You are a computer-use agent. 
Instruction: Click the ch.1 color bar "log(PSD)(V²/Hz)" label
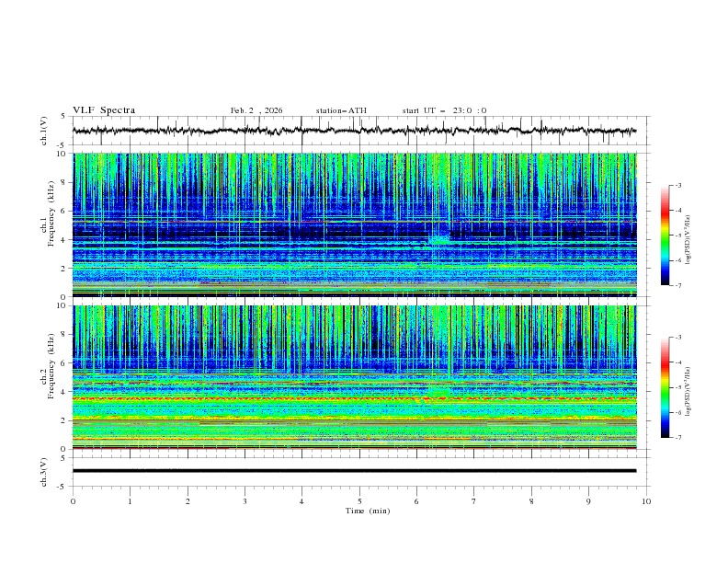[688, 240]
